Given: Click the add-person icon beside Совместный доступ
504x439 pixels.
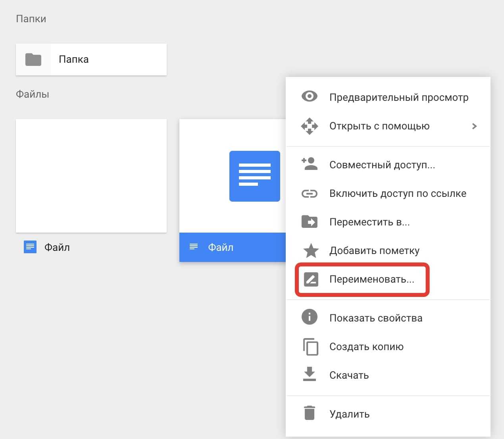Looking at the screenshot, I should [x=310, y=164].
